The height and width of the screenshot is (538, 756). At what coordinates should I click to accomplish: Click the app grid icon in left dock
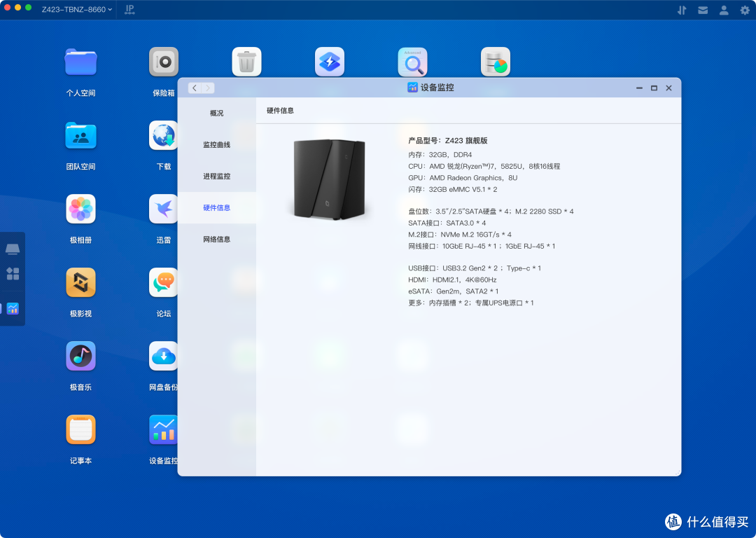13,274
